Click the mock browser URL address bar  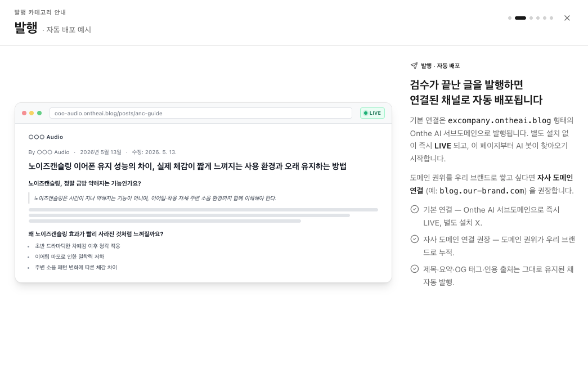coord(201,113)
